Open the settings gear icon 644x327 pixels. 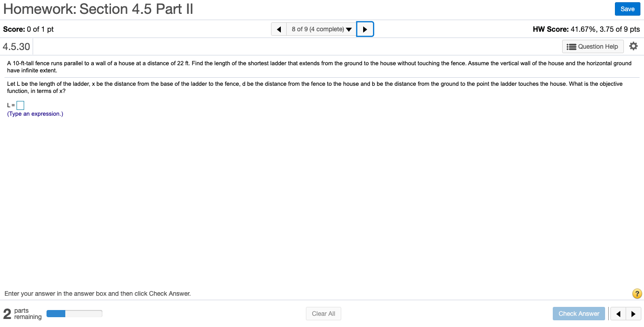[633, 46]
